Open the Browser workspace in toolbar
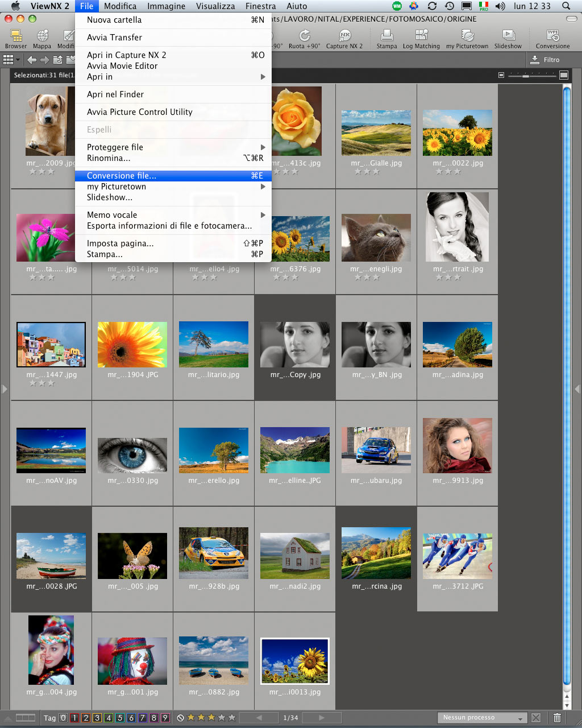 (x=16, y=39)
